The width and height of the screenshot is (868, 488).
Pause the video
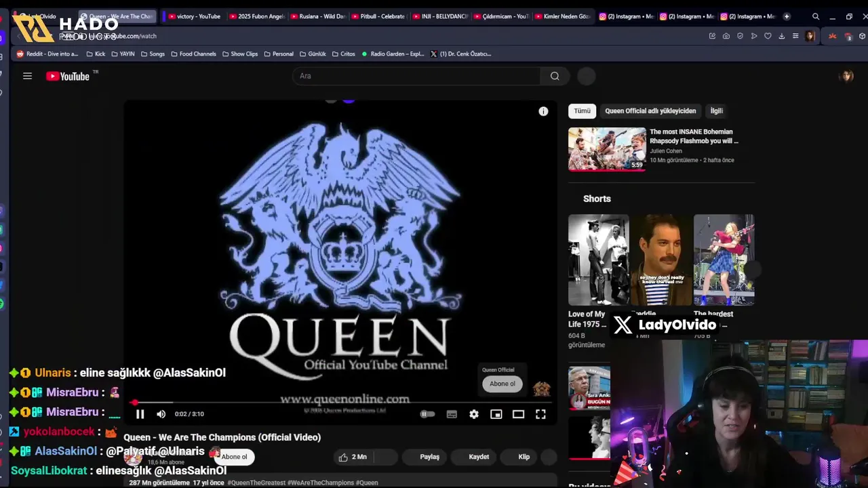(140, 414)
